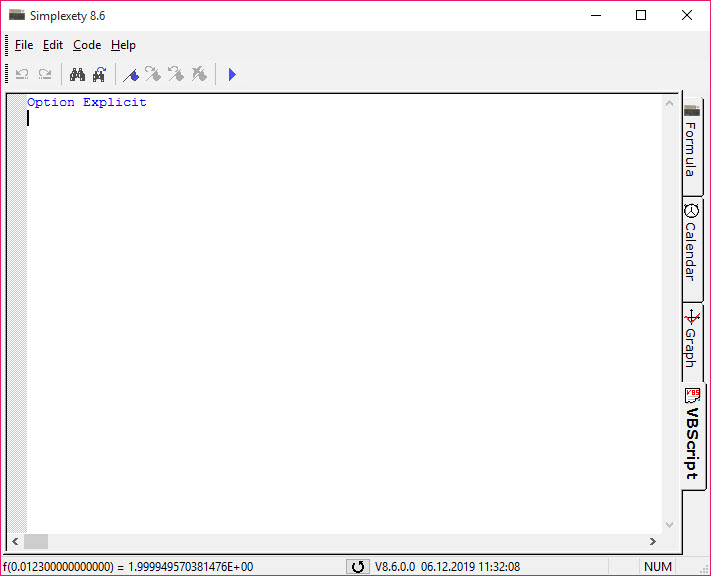Open the Help menu
The image size is (711, 576).
(123, 45)
